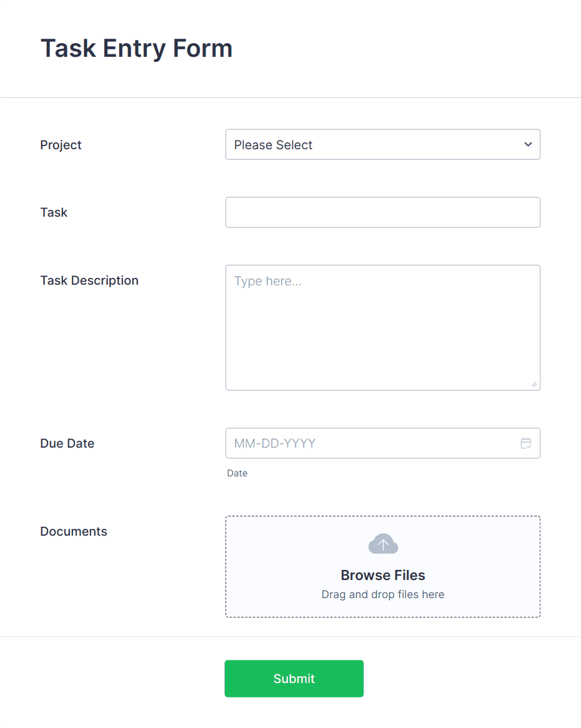Click the Due Date label

67,443
